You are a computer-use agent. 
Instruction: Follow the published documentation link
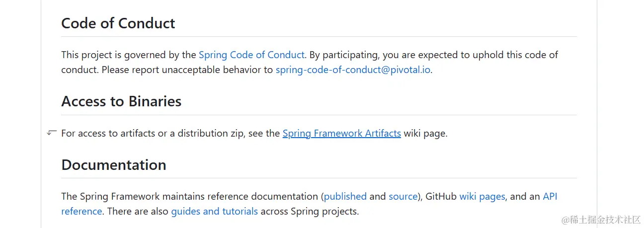345,196
